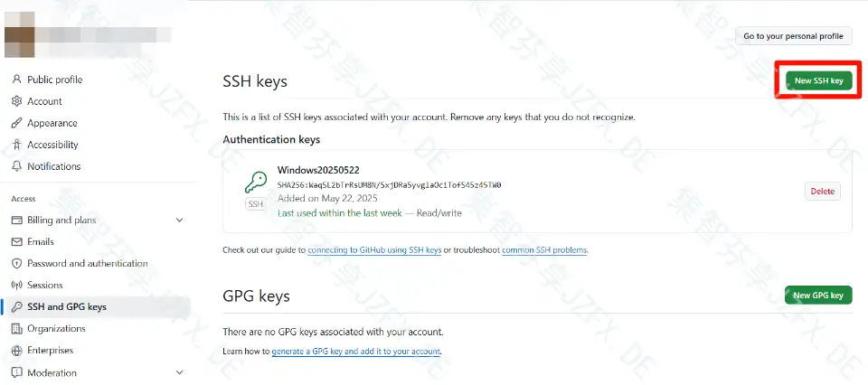Click the Sessions broadcast icon

tap(16, 285)
